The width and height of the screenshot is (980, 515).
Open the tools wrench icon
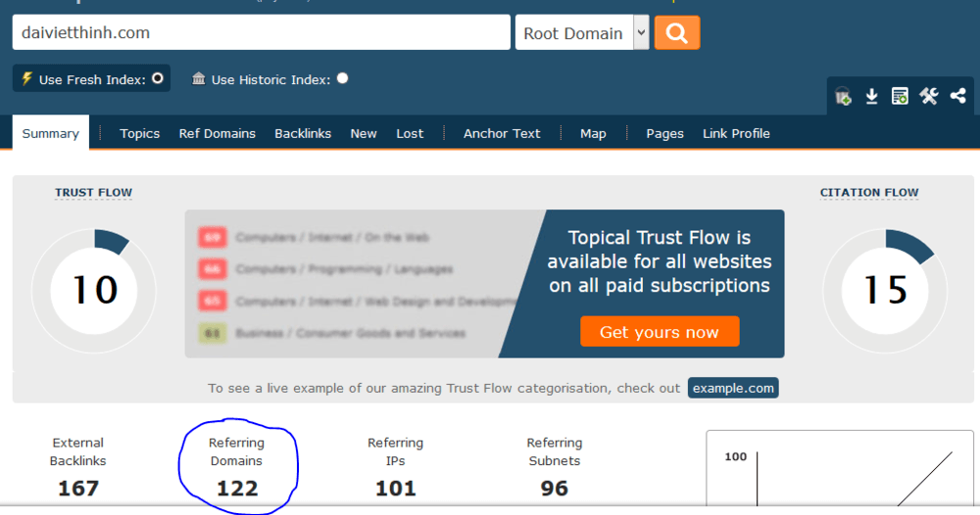pyautogui.click(x=929, y=96)
